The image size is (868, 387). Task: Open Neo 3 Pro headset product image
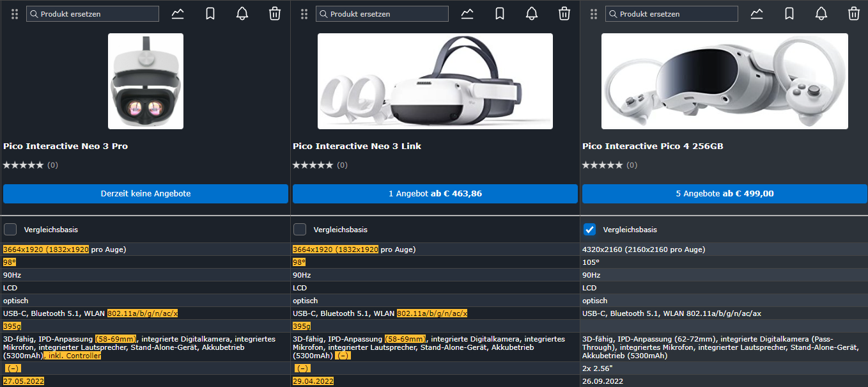click(x=146, y=81)
